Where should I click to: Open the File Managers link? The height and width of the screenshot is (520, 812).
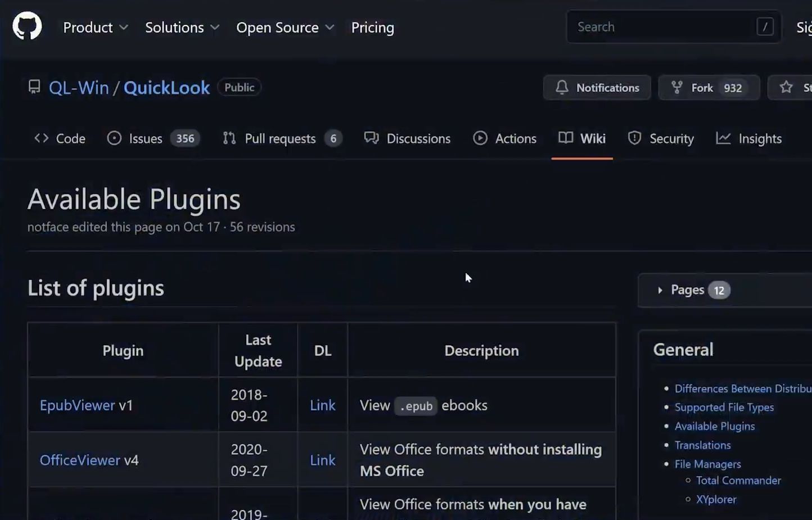point(707,464)
